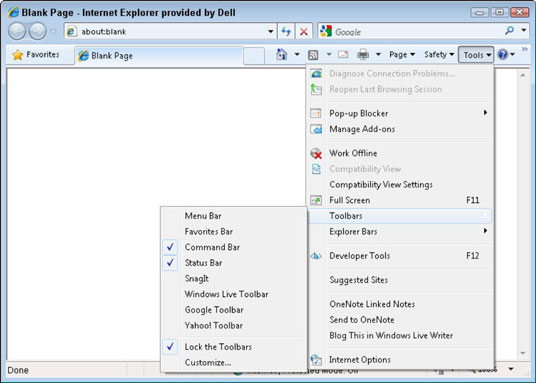
Task: Select Work Offline
Action: [400, 153]
